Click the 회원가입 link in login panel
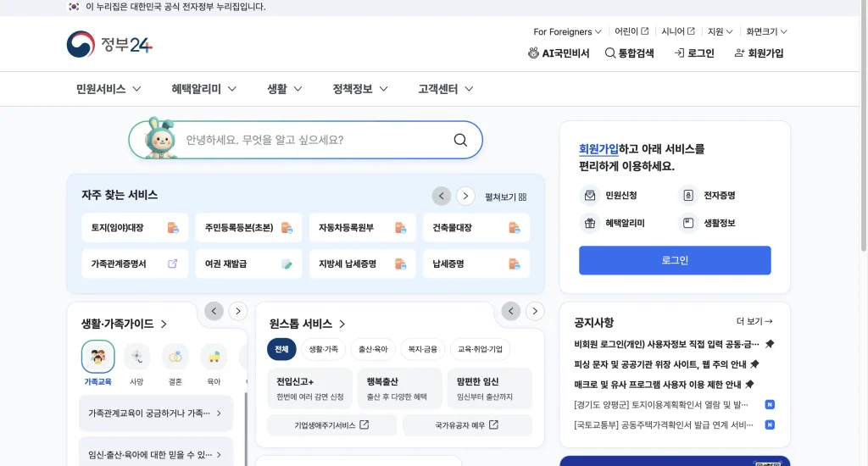 (x=598, y=149)
